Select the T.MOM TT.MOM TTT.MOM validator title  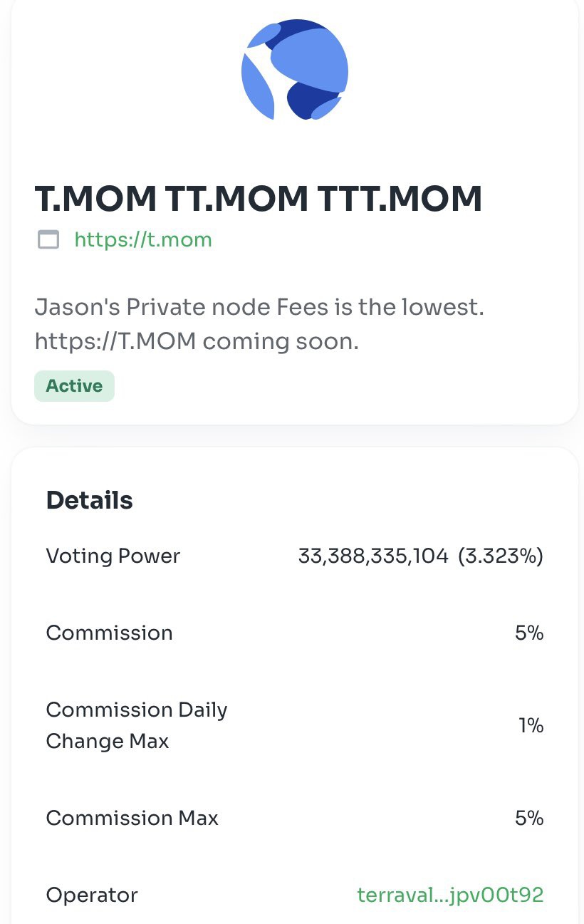[x=259, y=198]
